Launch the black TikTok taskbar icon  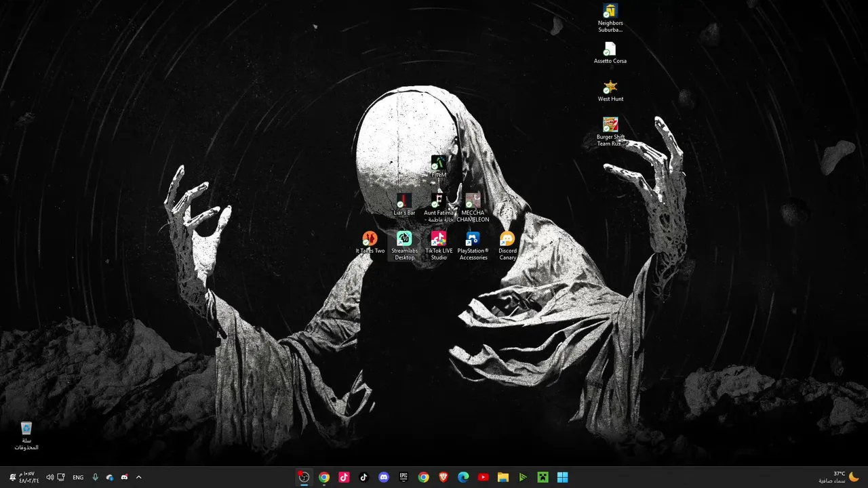[x=363, y=477]
